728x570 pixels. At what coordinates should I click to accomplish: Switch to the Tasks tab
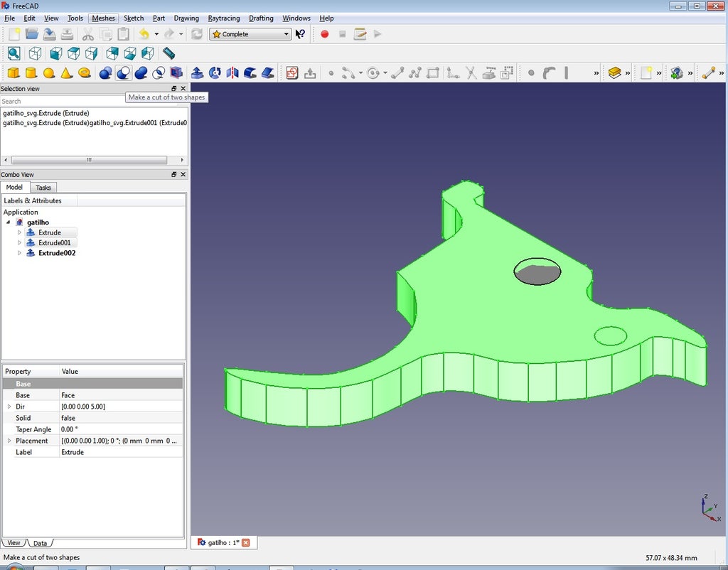[43, 187]
